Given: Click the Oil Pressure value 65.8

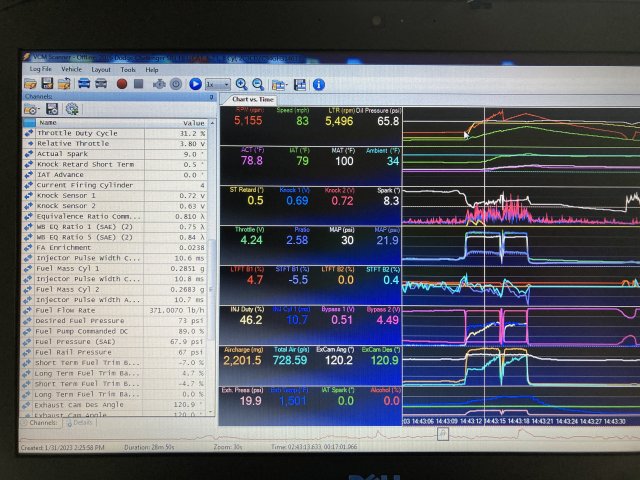Looking at the screenshot, I should 388,121.
